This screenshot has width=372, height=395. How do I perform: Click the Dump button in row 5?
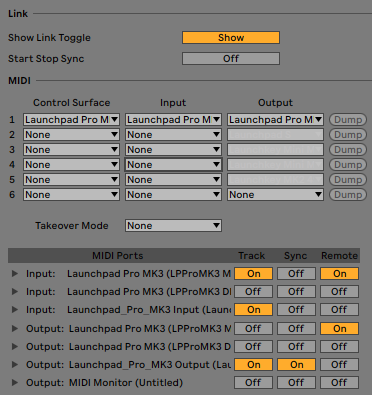(348, 180)
